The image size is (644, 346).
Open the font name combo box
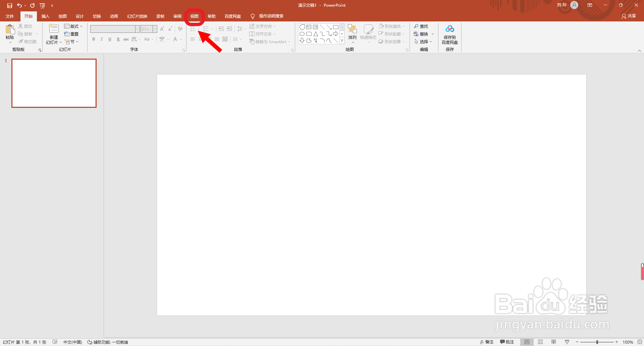tap(114, 29)
